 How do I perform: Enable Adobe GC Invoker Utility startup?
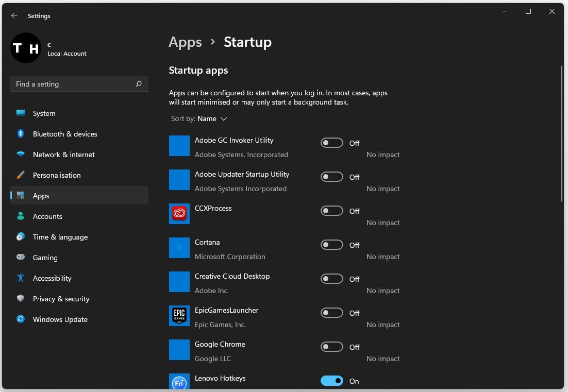(x=331, y=143)
